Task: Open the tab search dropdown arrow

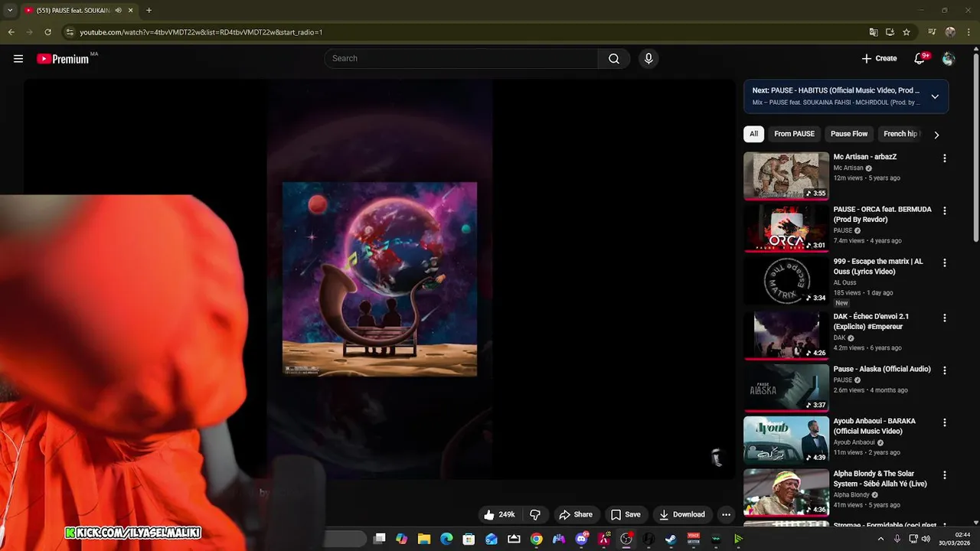Action: 10,11
